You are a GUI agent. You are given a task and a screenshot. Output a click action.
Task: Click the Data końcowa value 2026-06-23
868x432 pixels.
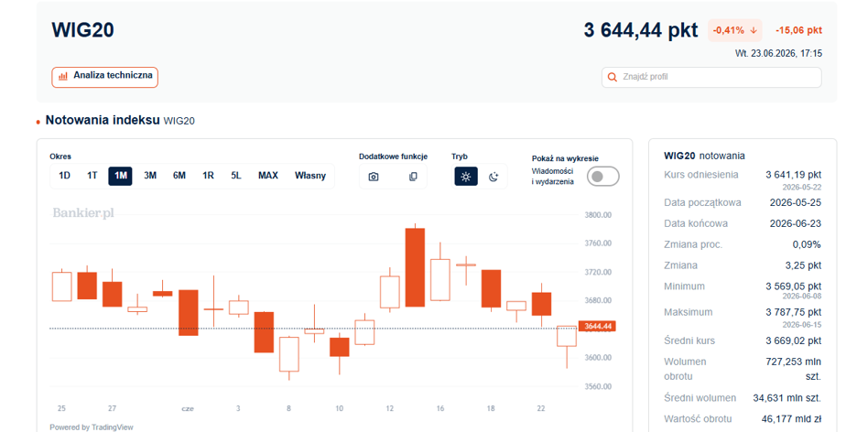coord(796,223)
